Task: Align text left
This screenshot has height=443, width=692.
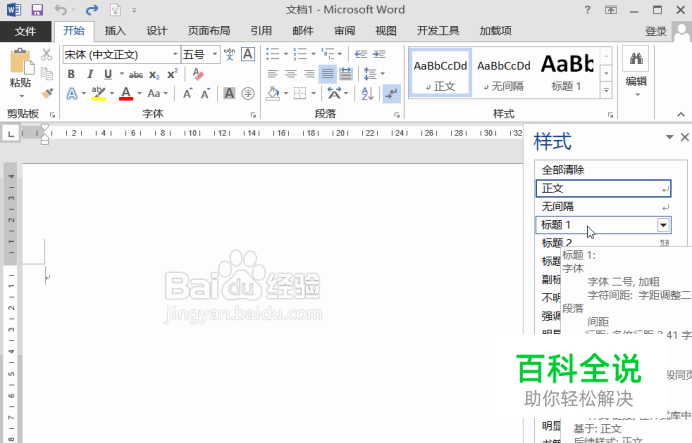Action: pyautogui.click(x=272, y=74)
